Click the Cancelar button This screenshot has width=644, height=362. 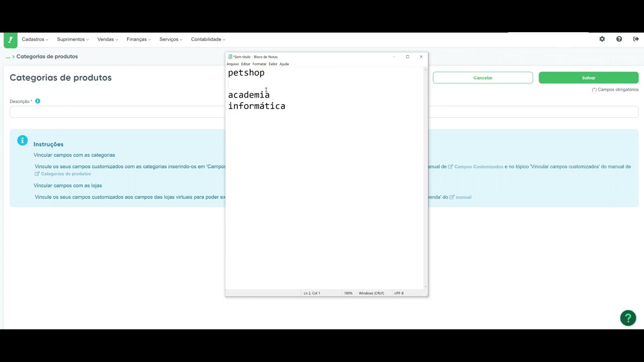pos(483,78)
